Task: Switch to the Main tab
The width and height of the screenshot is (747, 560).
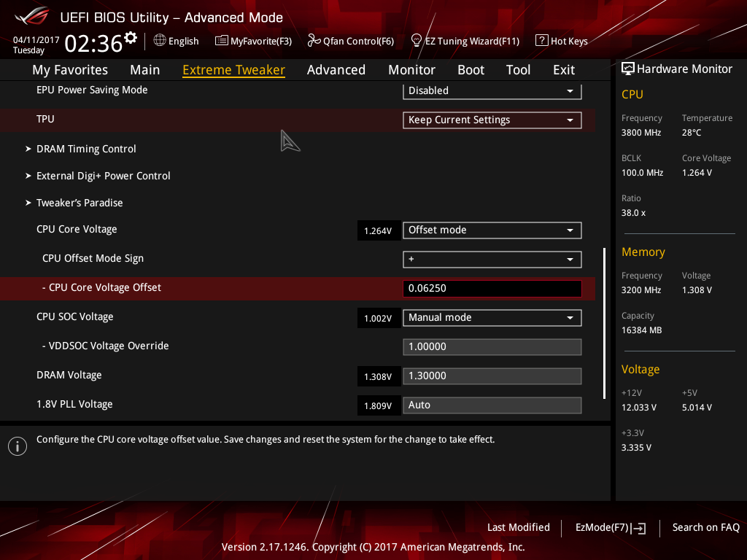Action: (x=145, y=70)
